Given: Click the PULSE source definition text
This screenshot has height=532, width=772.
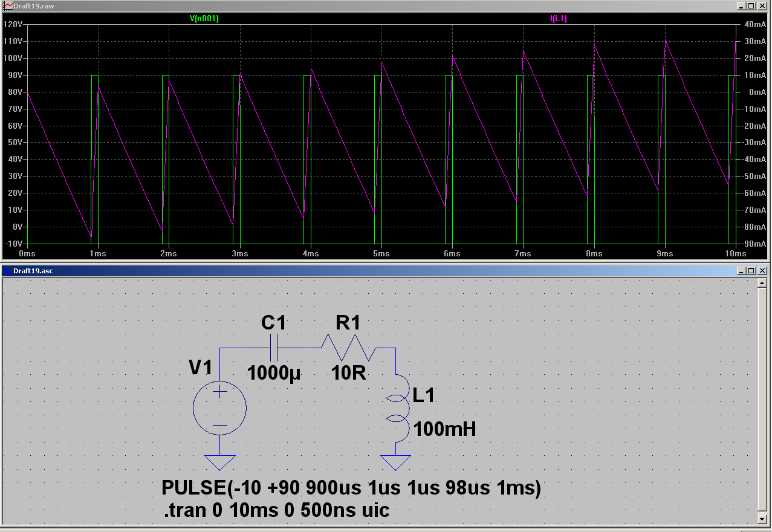Looking at the screenshot, I should pyautogui.click(x=351, y=488).
